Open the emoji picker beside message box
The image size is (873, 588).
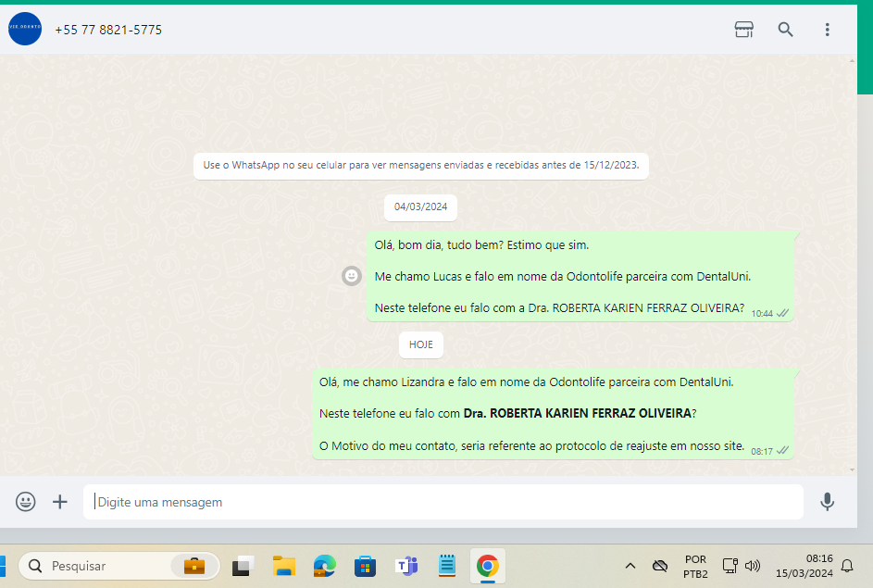click(26, 502)
